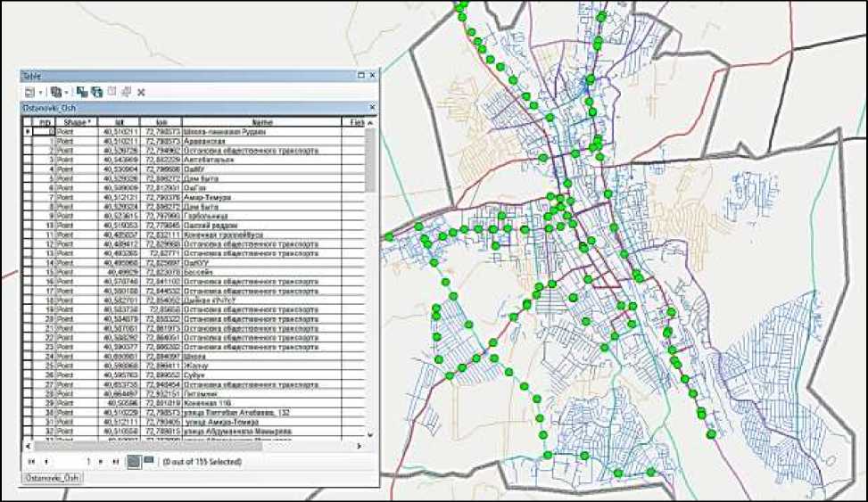Viewport: 868px width, 502px height.
Task: Click the Name column header
Action: 262,121
